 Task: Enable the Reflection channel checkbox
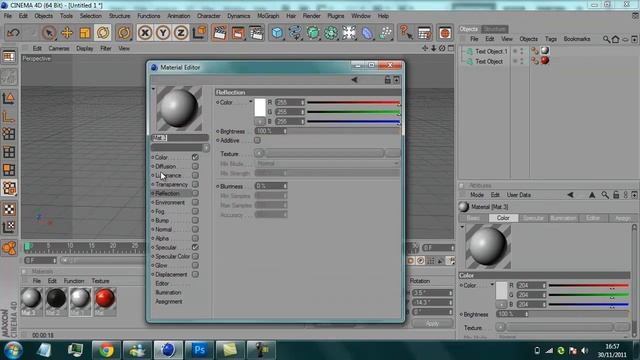(x=195, y=193)
